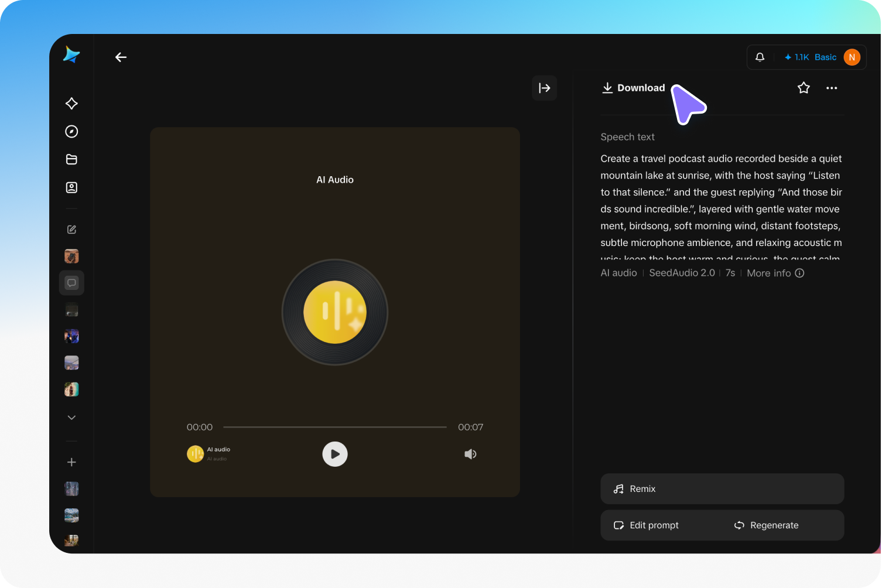Open the blue purple sidebar thumbnail

coord(71,336)
